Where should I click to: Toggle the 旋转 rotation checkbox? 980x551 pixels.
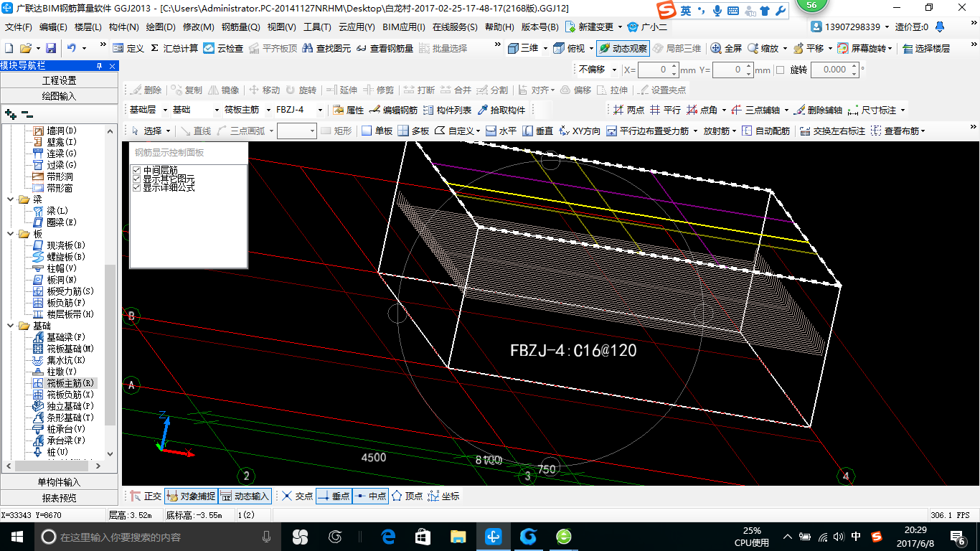[x=781, y=70]
